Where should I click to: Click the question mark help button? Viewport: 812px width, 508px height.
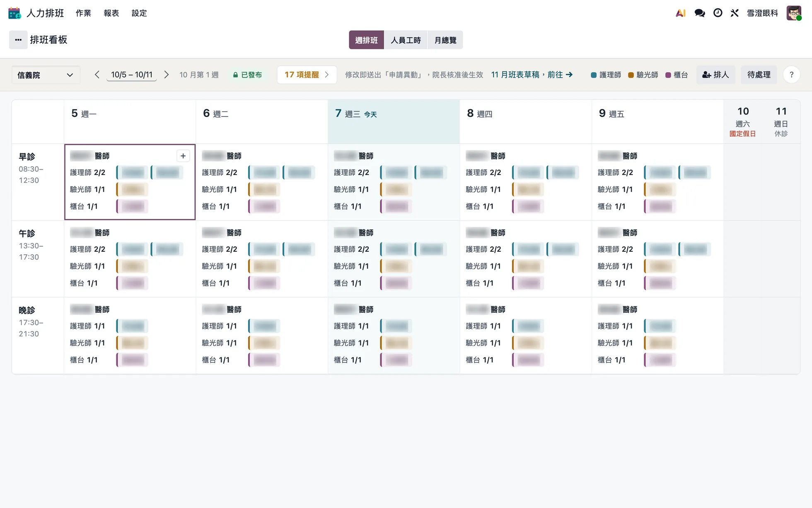791,75
